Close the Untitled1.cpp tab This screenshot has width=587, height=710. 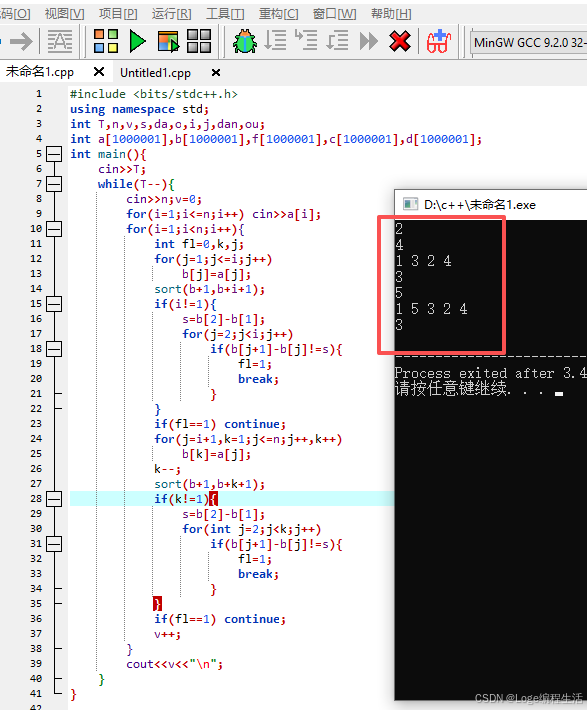216,72
